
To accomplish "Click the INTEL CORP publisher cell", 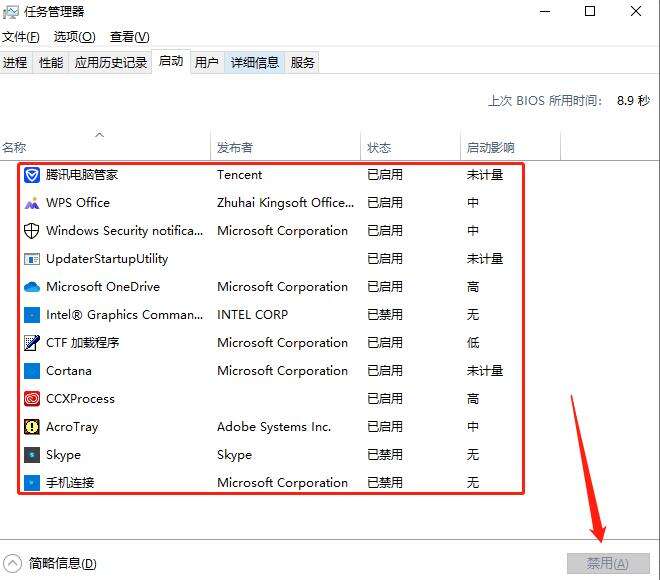I will pyautogui.click(x=253, y=315).
